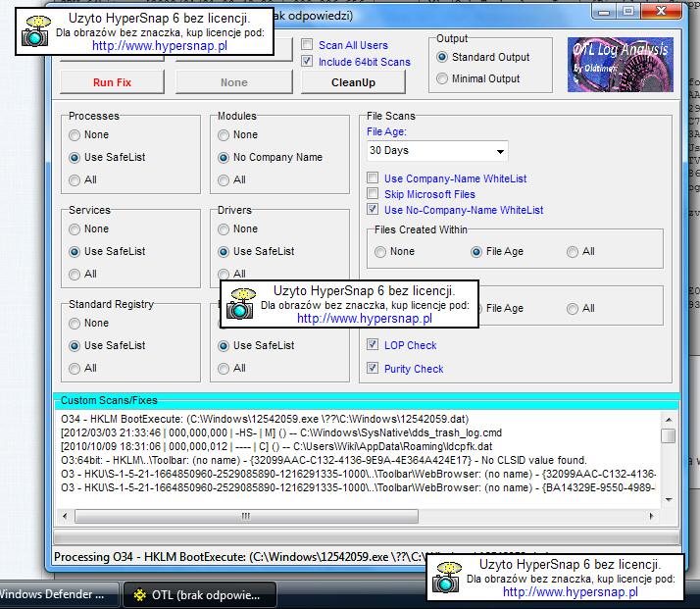
Task: Click the scan progress bar
Action: tap(366, 535)
